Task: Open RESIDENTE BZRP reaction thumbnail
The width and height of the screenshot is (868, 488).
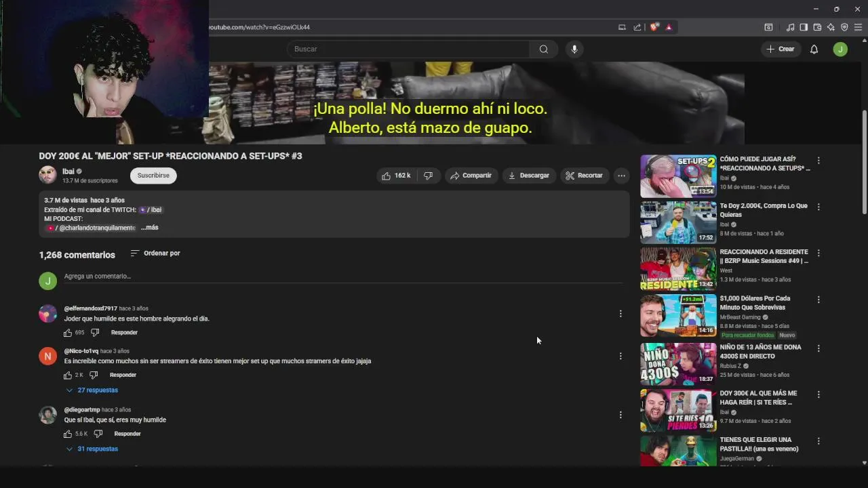Action: tap(678, 268)
